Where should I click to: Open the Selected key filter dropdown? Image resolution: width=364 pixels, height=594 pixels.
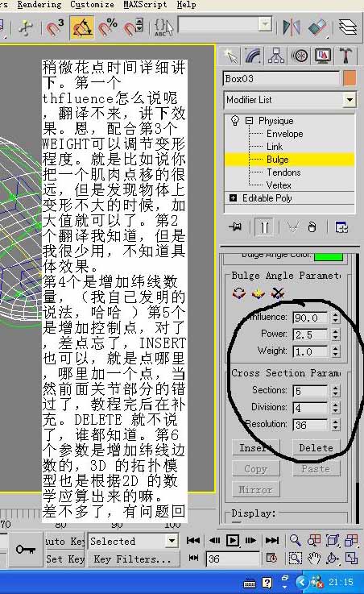[x=133, y=541]
